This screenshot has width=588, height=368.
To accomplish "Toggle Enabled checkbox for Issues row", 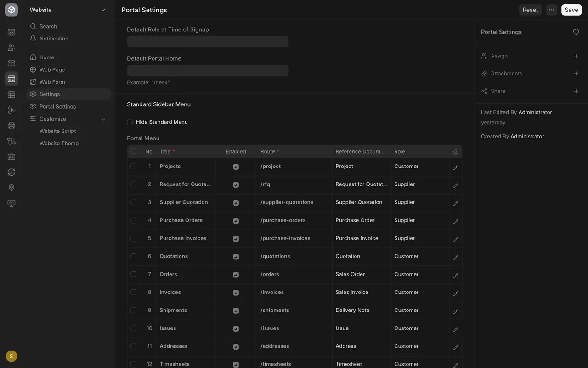I will 236,329.
